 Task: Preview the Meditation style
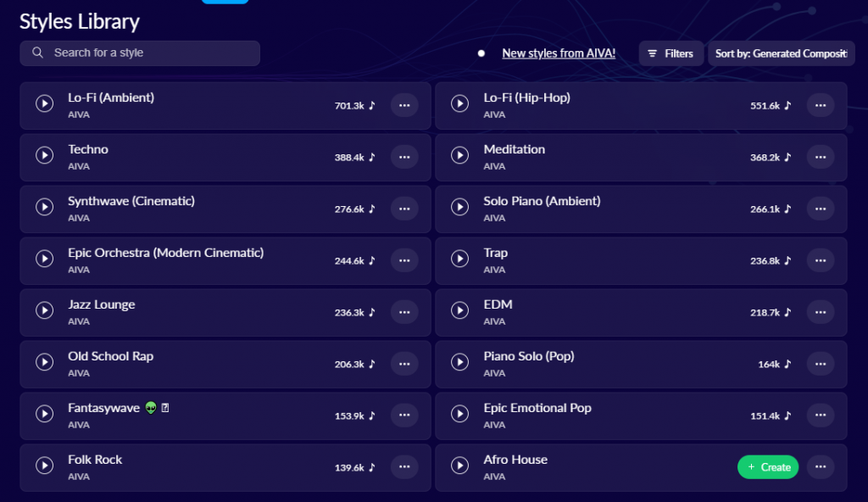coord(459,155)
